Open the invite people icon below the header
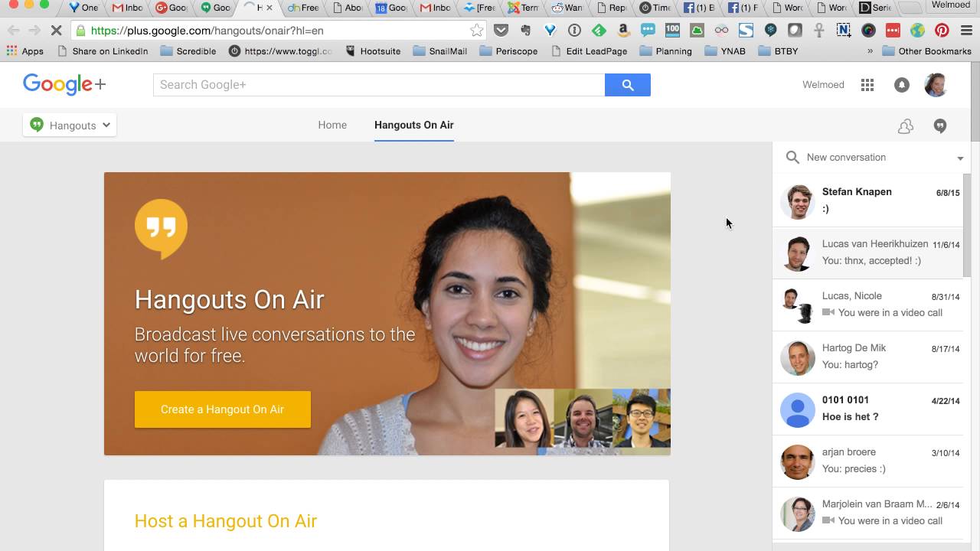The height and width of the screenshot is (551, 980). point(906,126)
